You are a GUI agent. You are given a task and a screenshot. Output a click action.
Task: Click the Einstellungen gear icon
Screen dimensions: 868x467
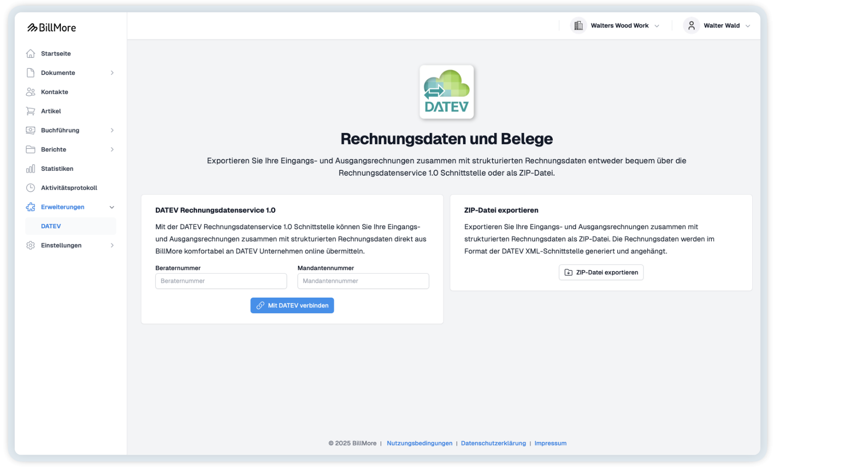click(x=31, y=245)
